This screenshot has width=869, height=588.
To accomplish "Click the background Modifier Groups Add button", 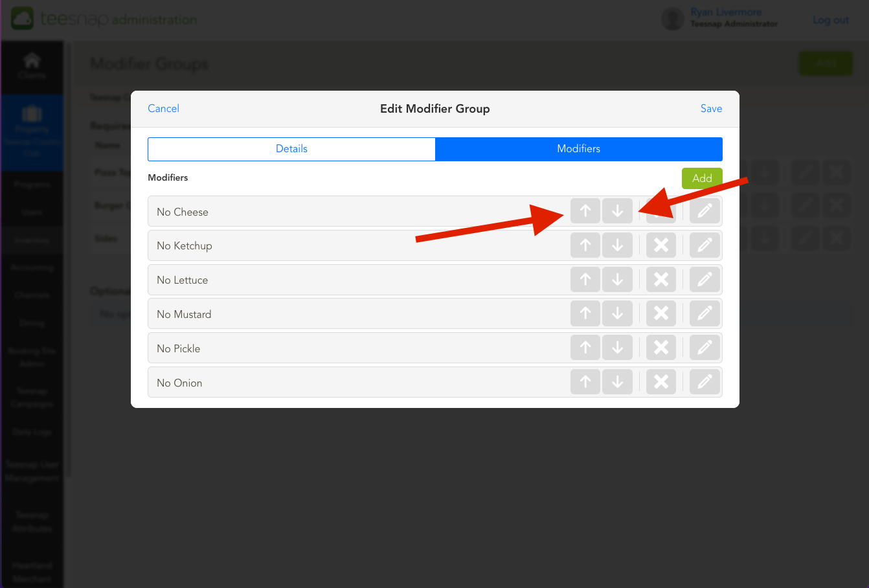I will click(826, 63).
